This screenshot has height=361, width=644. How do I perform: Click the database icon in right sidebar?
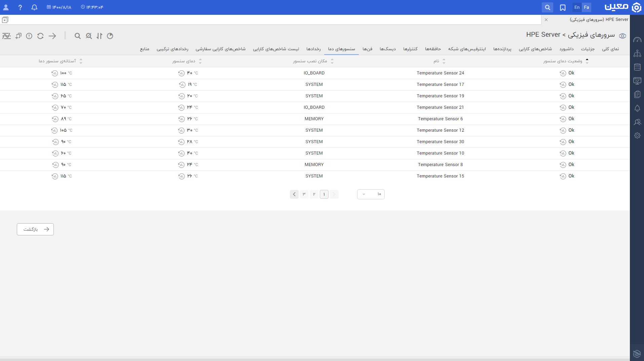pos(637,67)
